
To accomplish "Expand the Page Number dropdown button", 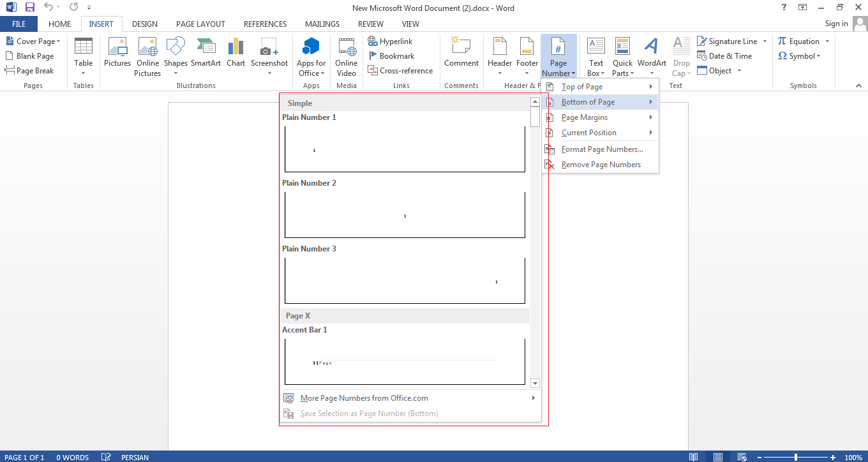I will pyautogui.click(x=558, y=57).
